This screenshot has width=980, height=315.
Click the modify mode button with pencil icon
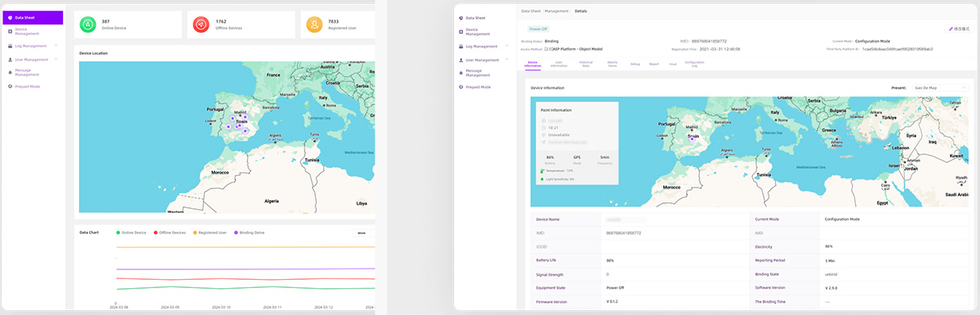coord(959,29)
